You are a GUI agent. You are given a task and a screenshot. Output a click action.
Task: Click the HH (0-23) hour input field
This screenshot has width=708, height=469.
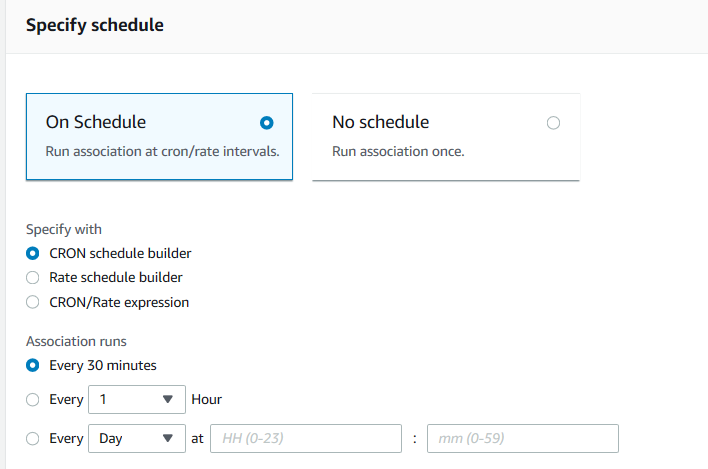tap(305, 438)
